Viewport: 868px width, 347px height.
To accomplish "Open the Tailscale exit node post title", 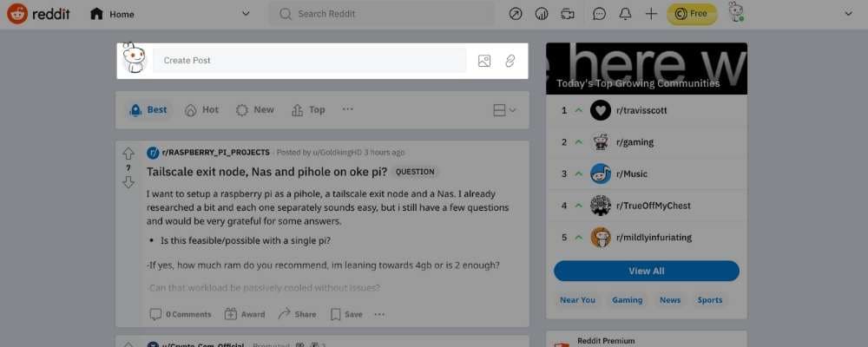I will (x=266, y=172).
